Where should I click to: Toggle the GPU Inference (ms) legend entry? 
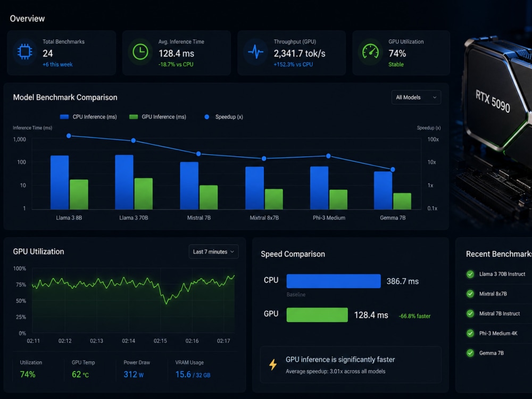158,117
